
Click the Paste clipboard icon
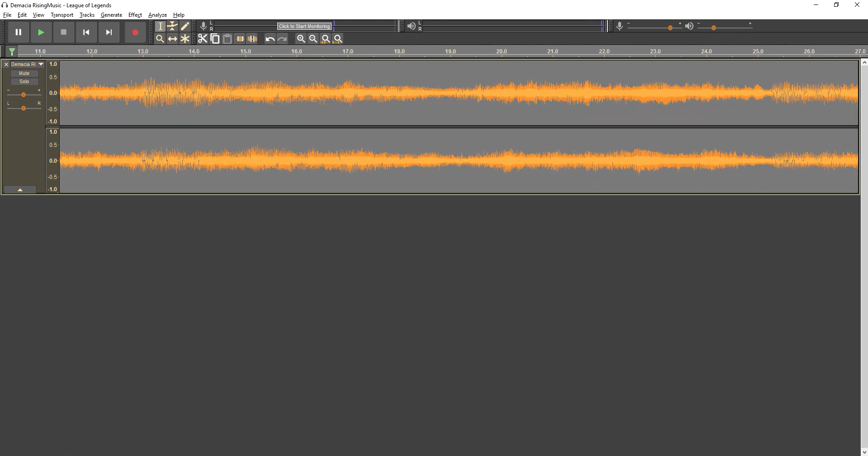(x=228, y=39)
